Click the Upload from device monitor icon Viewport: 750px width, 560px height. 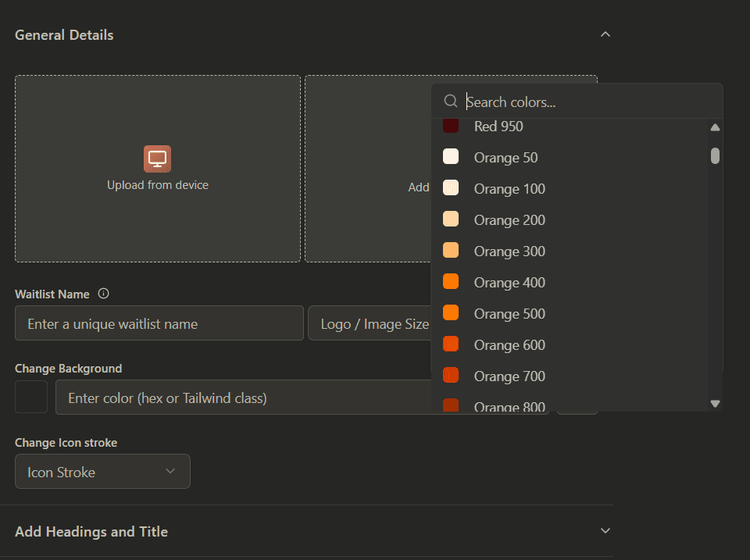[157, 159]
